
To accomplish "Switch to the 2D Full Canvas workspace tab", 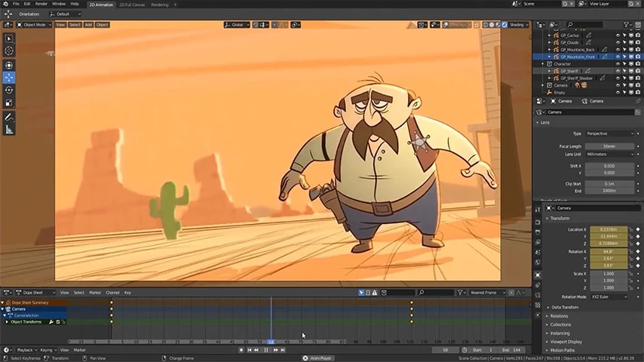I will [x=132, y=4].
